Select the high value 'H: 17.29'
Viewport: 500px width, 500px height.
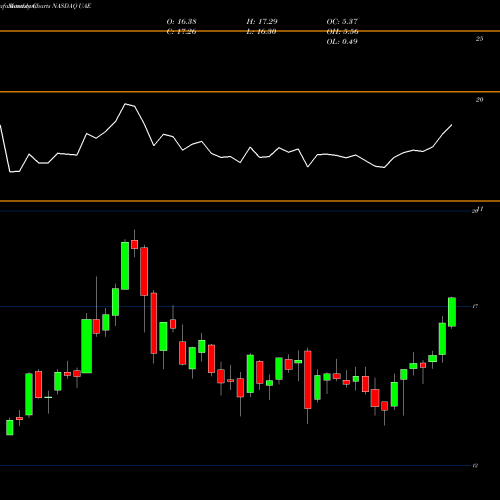(x=262, y=21)
